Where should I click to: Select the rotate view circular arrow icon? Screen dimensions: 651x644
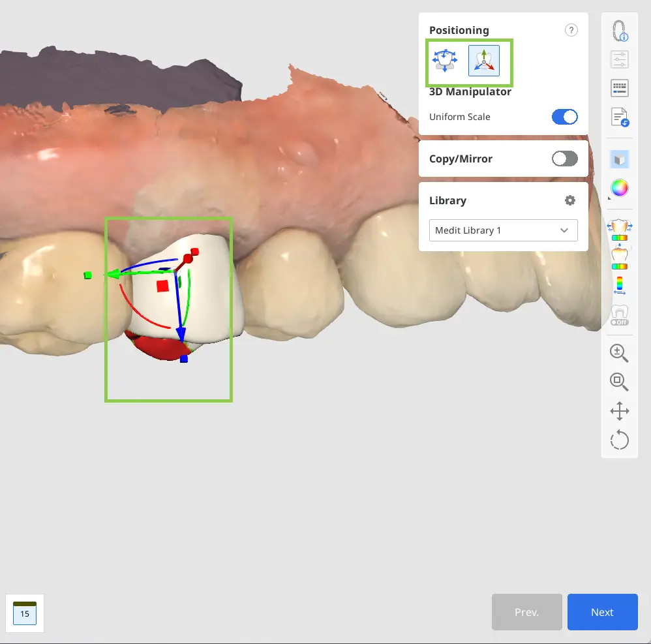(620, 440)
